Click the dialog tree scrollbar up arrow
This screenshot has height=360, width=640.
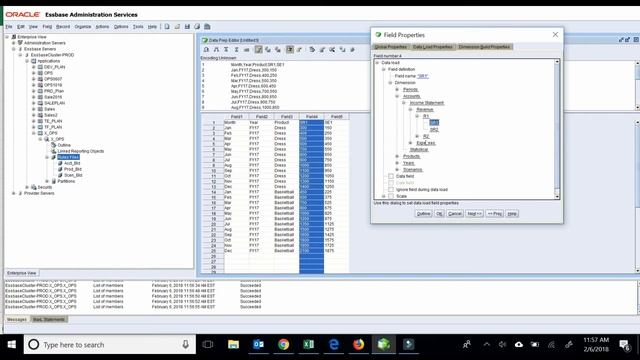coord(557,62)
